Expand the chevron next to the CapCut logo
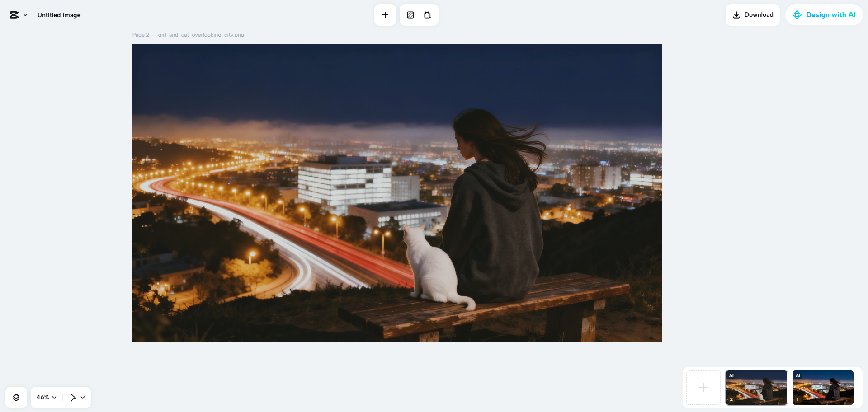 pyautogui.click(x=25, y=14)
